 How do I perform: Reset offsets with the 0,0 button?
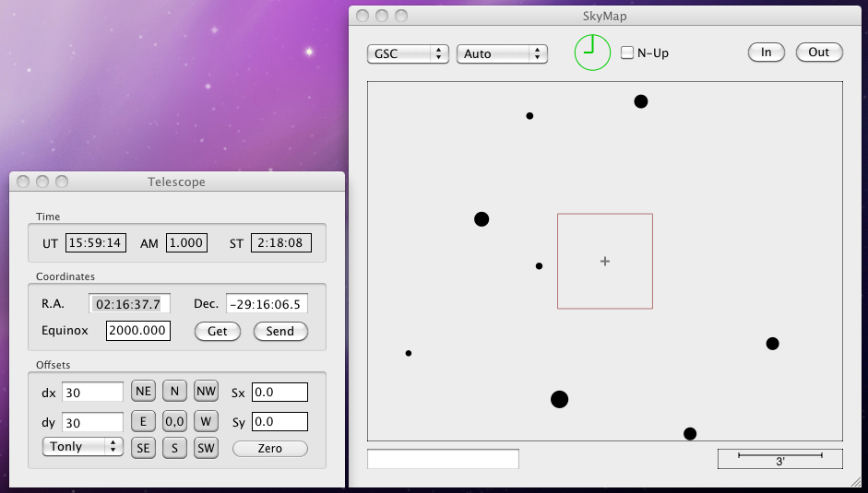point(175,421)
